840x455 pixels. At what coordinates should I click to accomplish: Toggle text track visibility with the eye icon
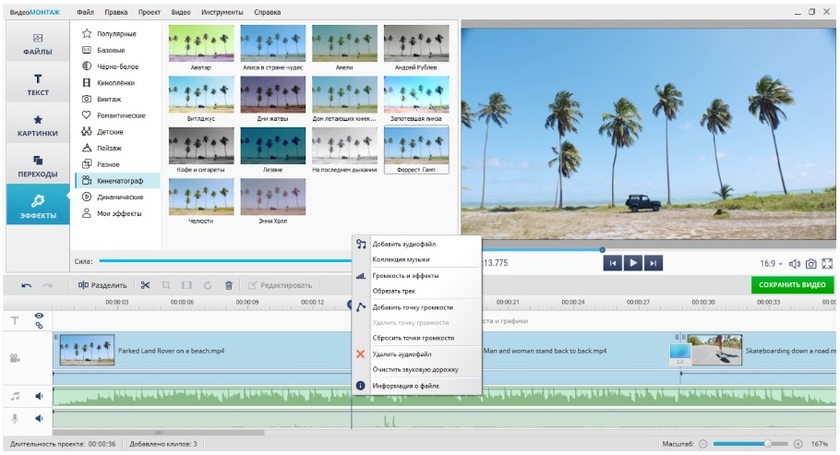pyautogui.click(x=39, y=316)
